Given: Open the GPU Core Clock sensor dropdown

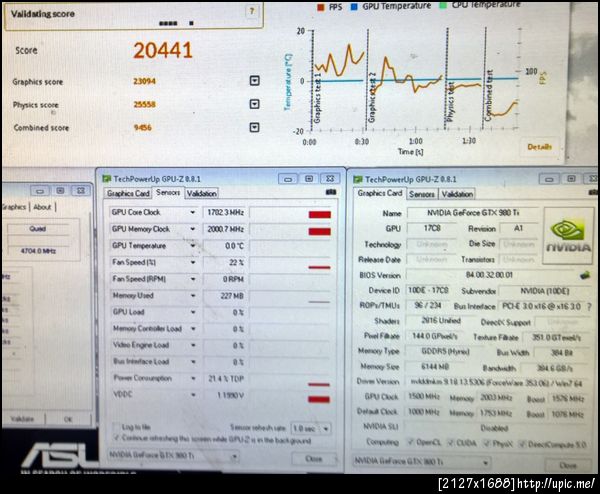Looking at the screenshot, I should click(x=193, y=212).
